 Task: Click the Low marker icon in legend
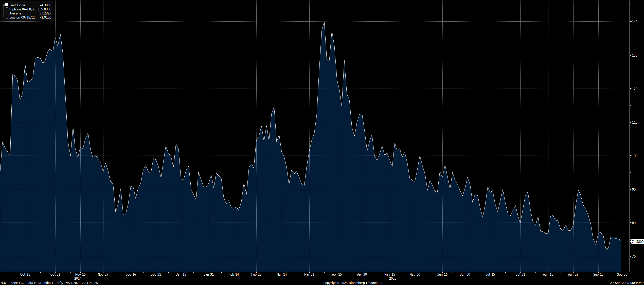[x=7, y=17]
